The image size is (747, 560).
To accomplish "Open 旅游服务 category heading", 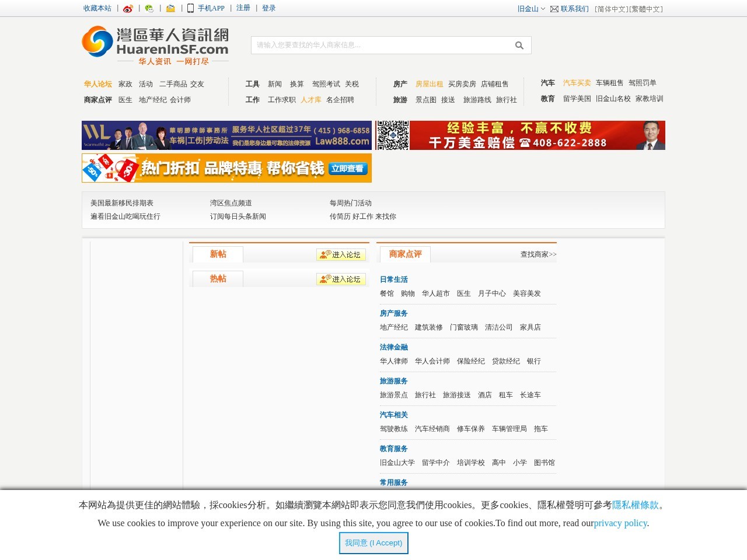I will [394, 381].
